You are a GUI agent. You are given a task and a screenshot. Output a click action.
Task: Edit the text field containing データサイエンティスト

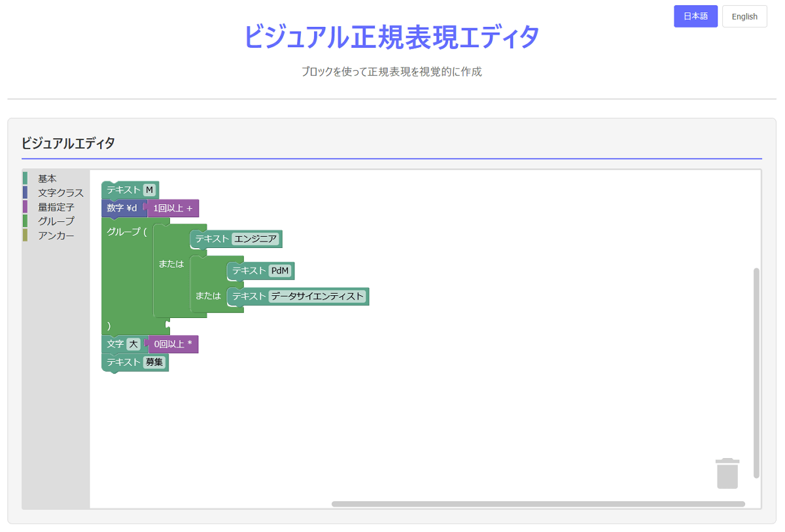(317, 296)
